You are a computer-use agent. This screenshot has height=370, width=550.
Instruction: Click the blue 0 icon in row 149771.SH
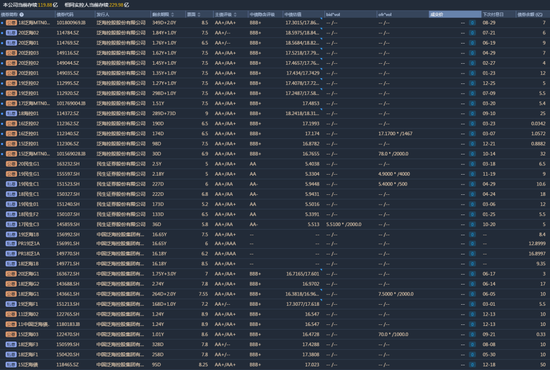[472, 264]
